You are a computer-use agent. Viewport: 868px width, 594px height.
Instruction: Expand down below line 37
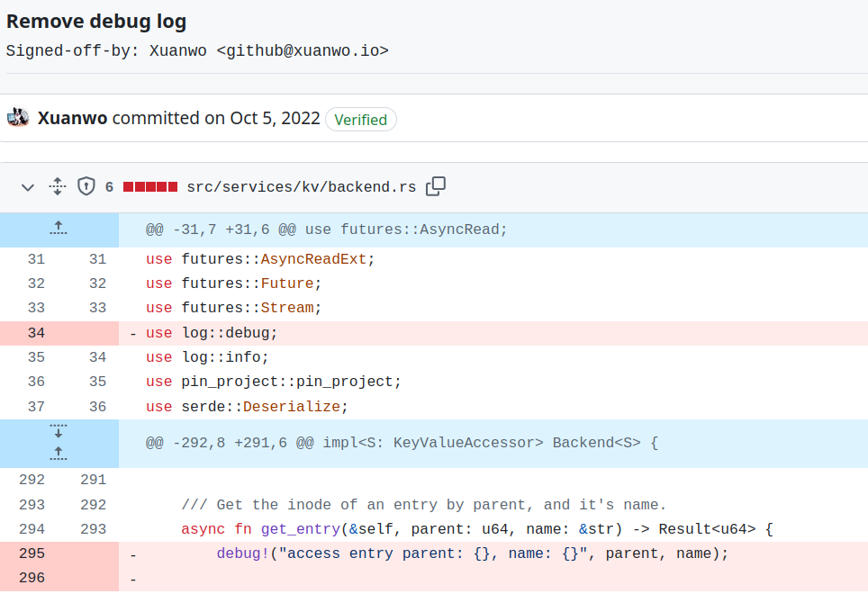[x=59, y=431]
